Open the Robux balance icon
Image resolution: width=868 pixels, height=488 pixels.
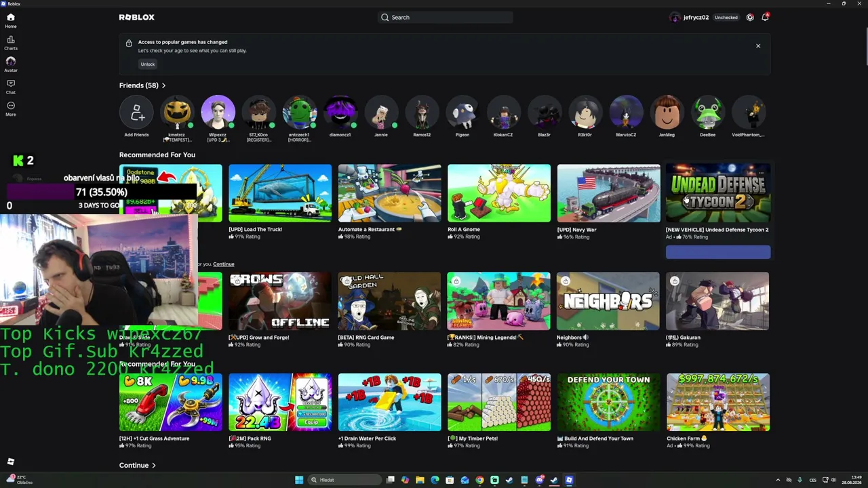750,18
